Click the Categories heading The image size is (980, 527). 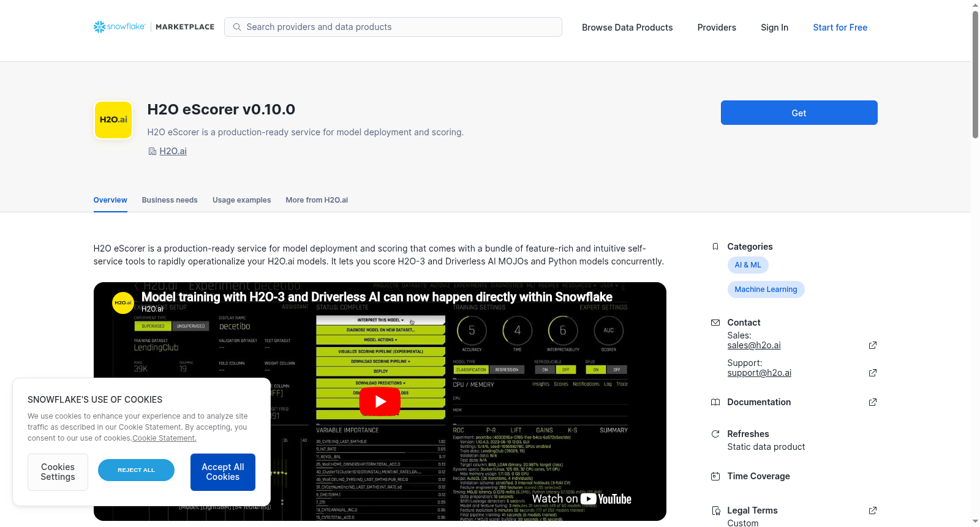tap(750, 247)
